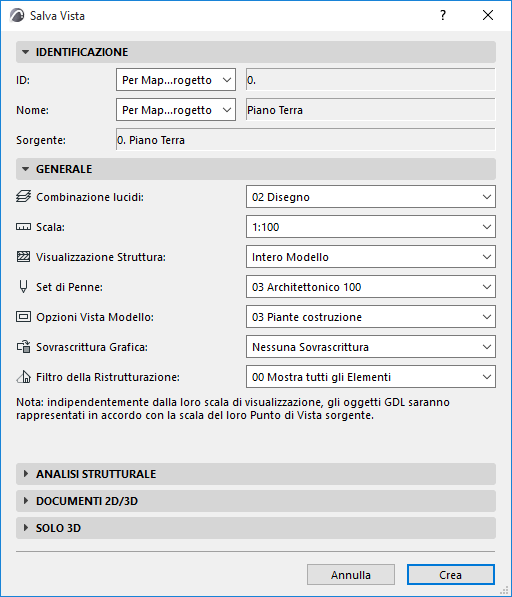Click the ARCHICAD logo in the title bar
The height and width of the screenshot is (597, 512).
tap(17, 16)
